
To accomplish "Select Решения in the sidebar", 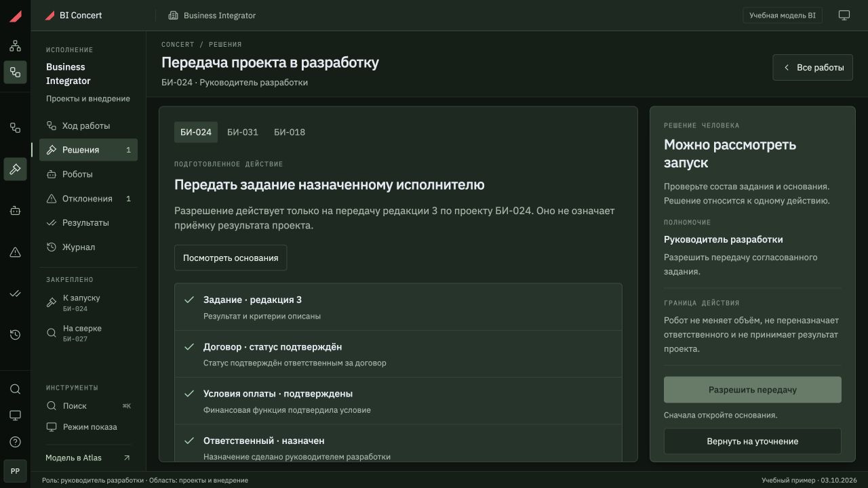I will (x=88, y=150).
